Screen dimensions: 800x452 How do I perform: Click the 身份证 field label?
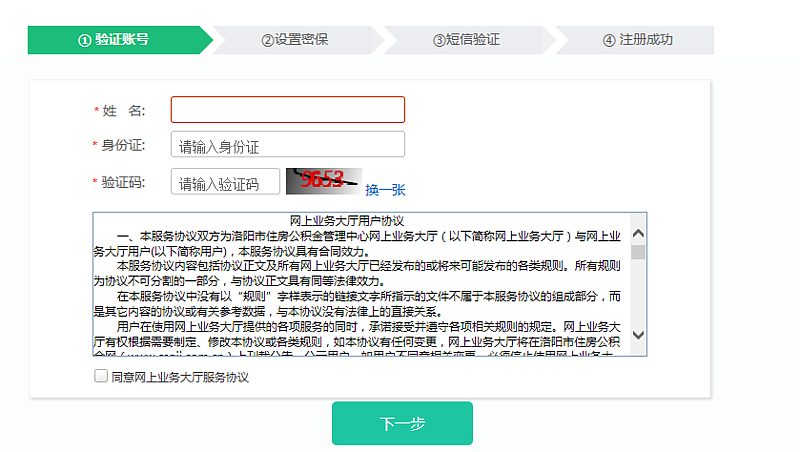click(123, 145)
